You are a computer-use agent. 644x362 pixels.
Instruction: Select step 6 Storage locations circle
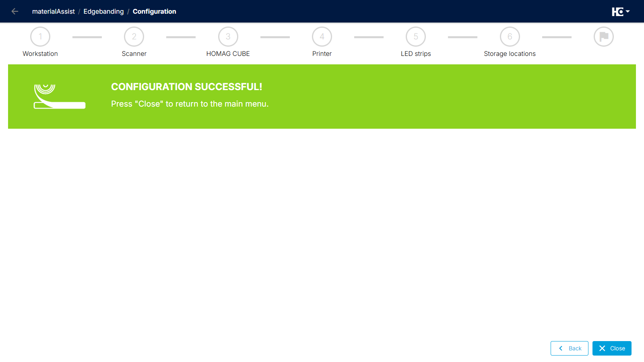click(x=510, y=37)
